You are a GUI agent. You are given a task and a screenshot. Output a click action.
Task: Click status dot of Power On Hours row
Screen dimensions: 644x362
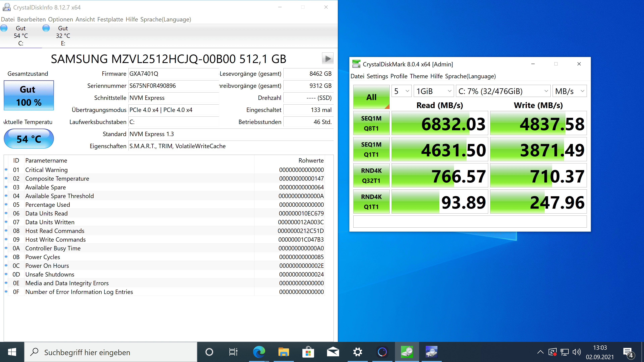click(x=6, y=265)
